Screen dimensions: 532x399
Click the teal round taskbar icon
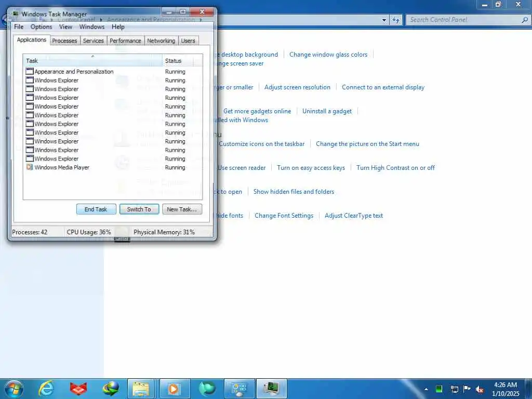[x=207, y=389]
